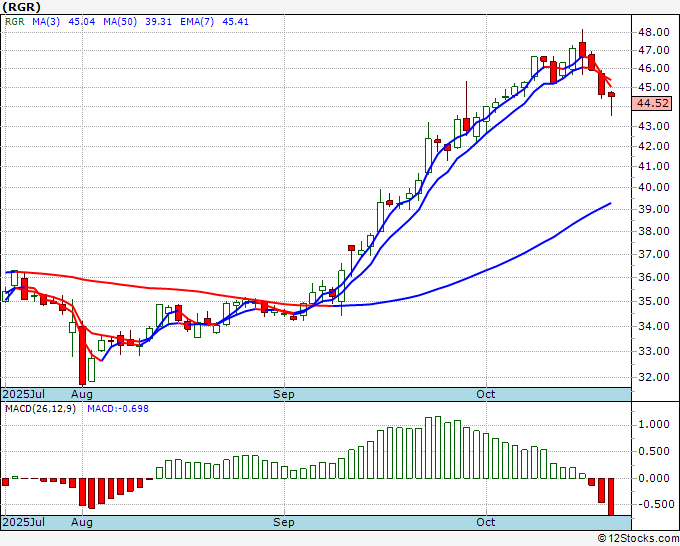The width and height of the screenshot is (680, 546).
Task: Click the green RGR legend label
Action: pos(15,22)
